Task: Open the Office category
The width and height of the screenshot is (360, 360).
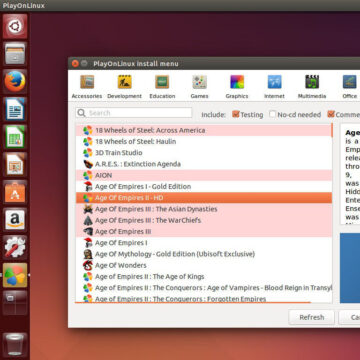Action: point(350,87)
